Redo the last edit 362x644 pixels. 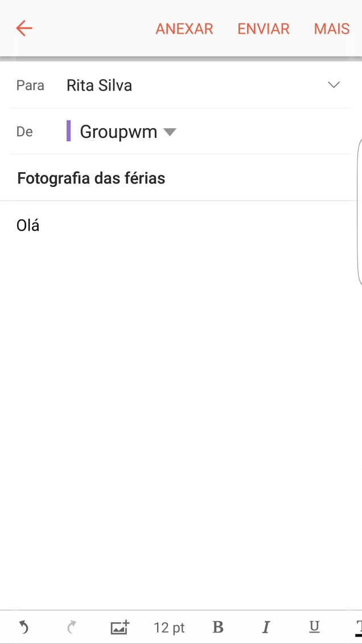(71, 627)
